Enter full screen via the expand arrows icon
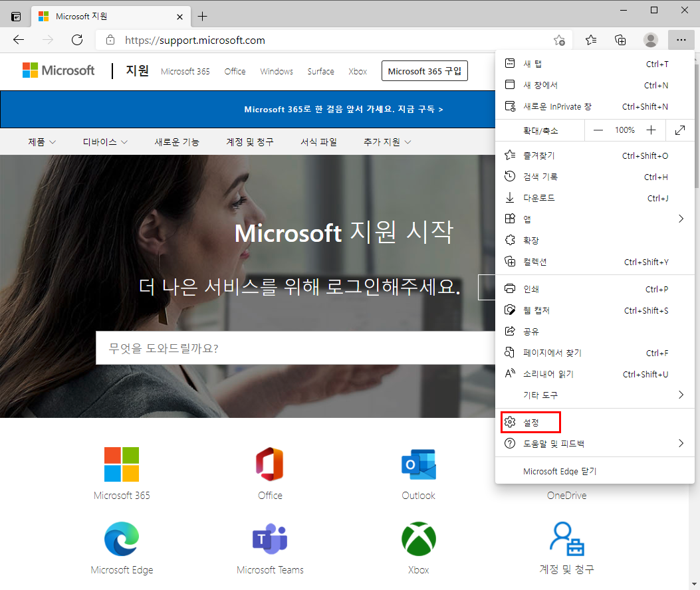 point(679,130)
